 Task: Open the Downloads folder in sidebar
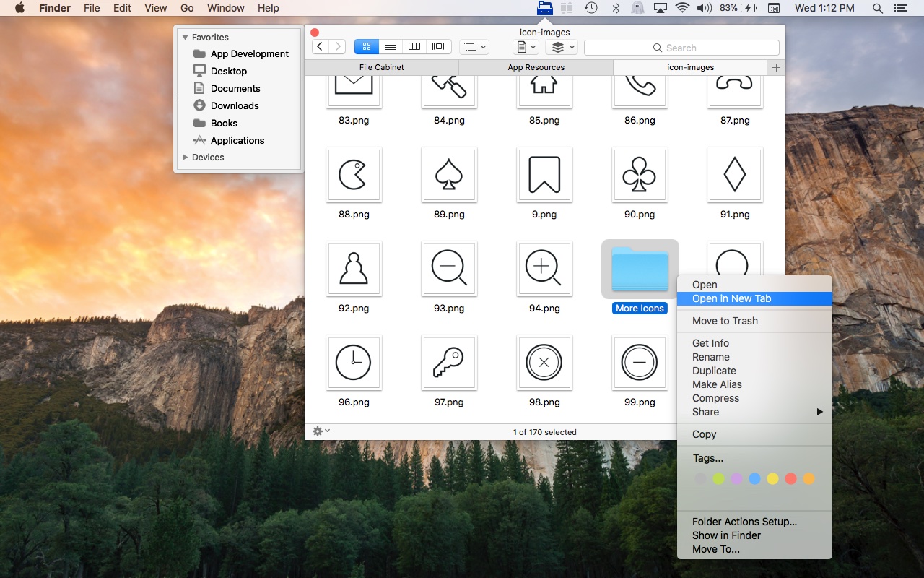point(234,105)
